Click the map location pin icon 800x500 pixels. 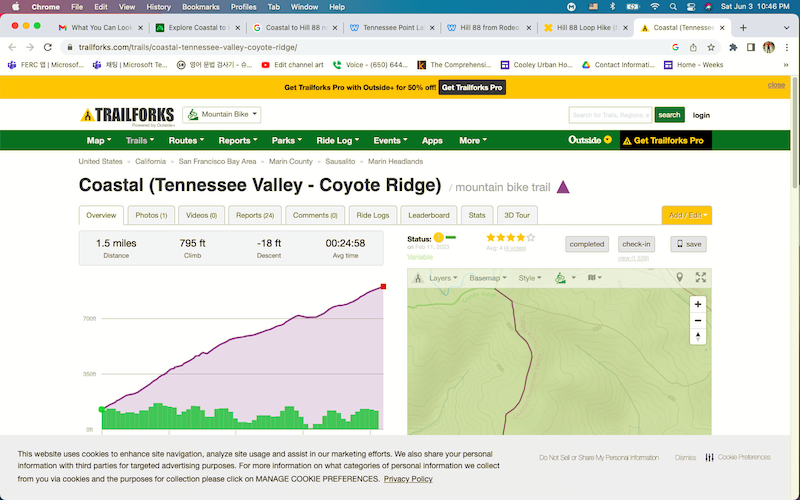click(679, 278)
